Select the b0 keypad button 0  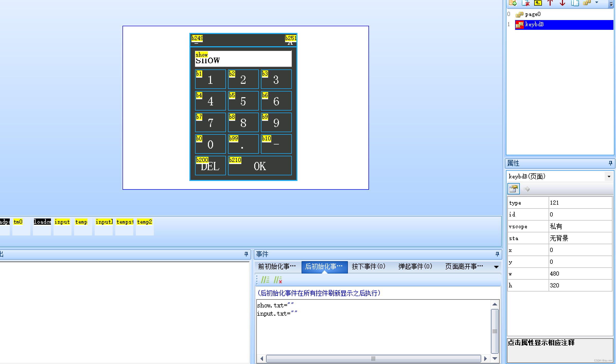[x=210, y=144]
